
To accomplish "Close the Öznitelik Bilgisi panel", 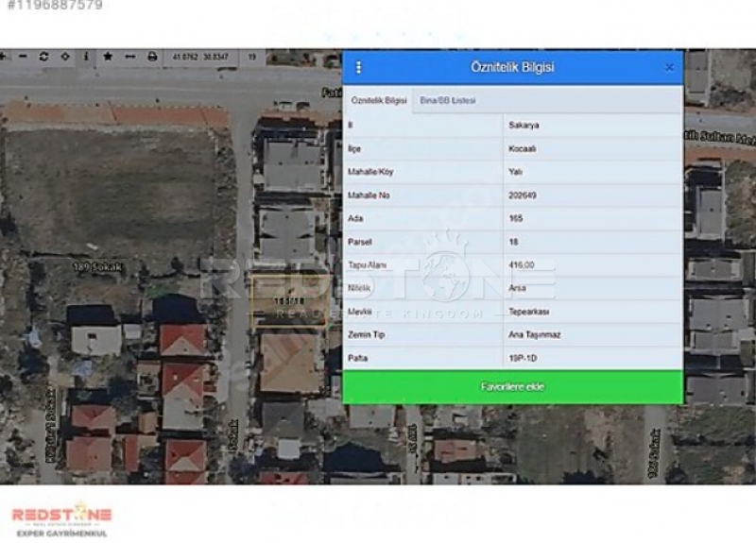I will click(669, 68).
